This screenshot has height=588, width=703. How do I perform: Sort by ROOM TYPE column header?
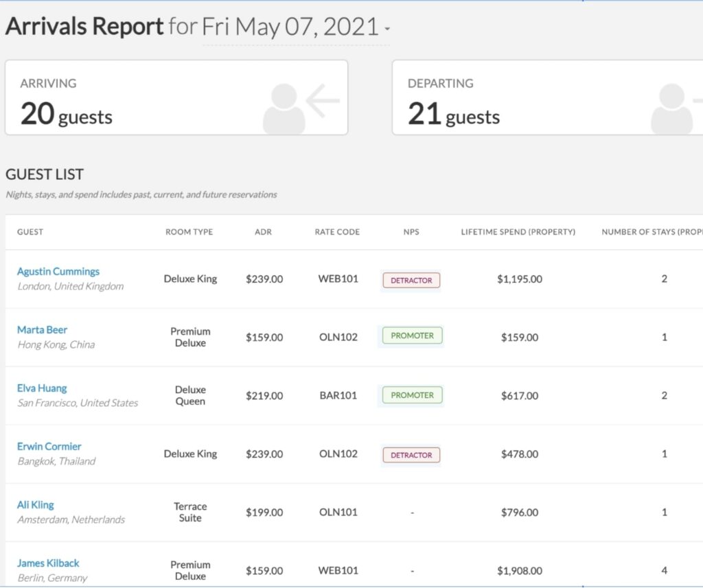[x=189, y=232]
